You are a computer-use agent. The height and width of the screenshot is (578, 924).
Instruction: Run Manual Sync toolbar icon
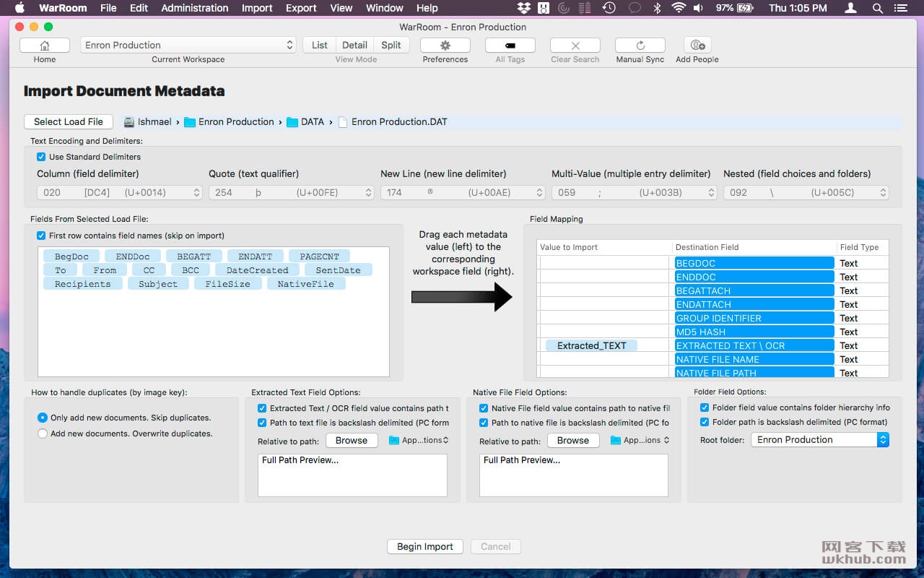click(x=640, y=45)
